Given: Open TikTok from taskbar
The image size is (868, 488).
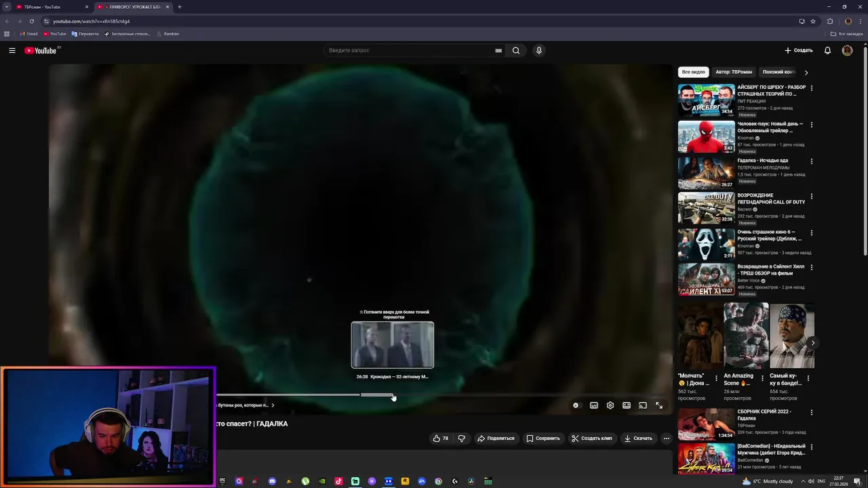Looking at the screenshot, I should coord(338,481).
